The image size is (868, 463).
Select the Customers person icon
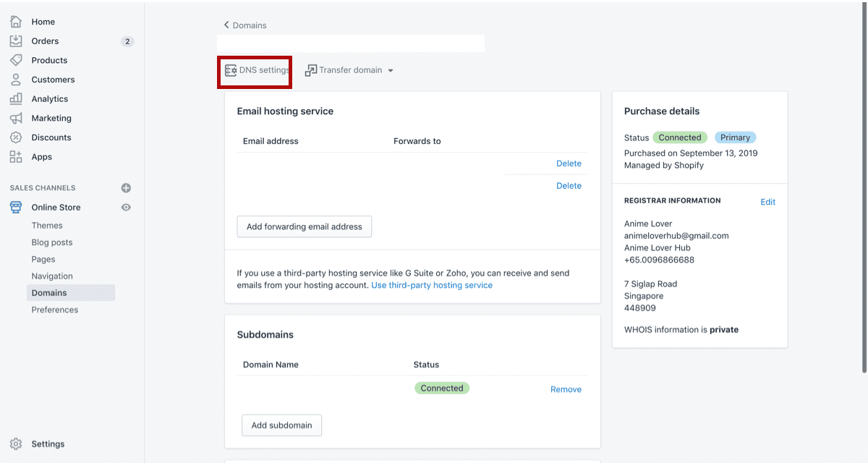coord(16,80)
